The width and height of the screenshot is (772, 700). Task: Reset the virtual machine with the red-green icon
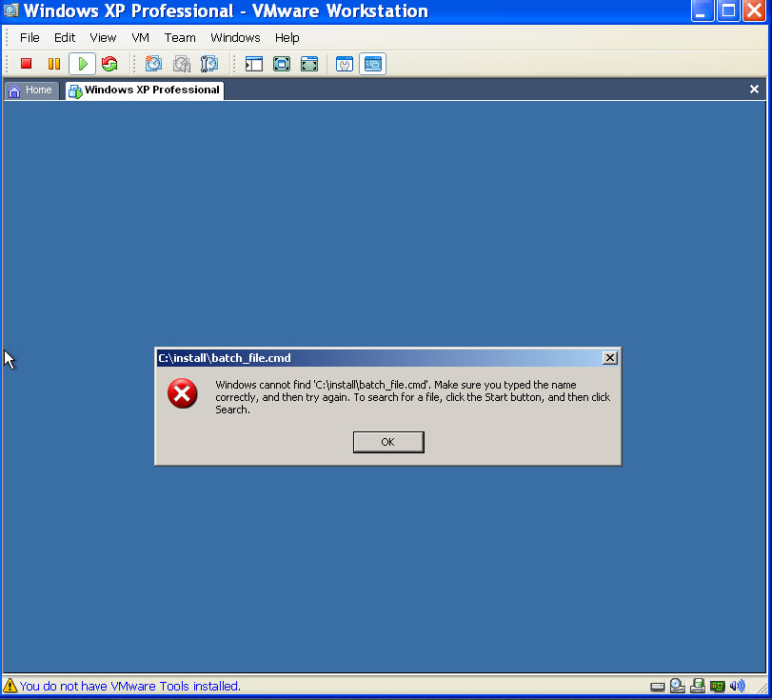(x=109, y=64)
